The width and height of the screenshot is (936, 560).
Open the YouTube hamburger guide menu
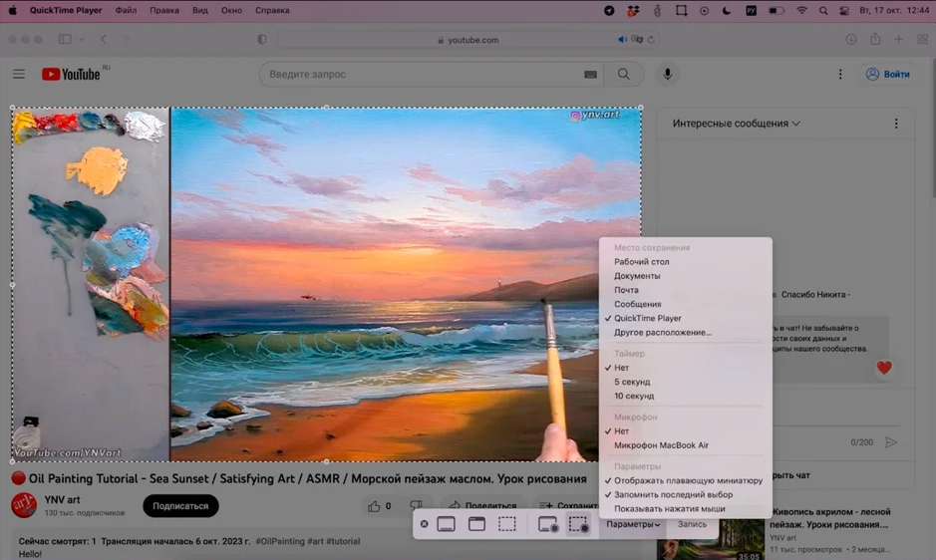[19, 74]
